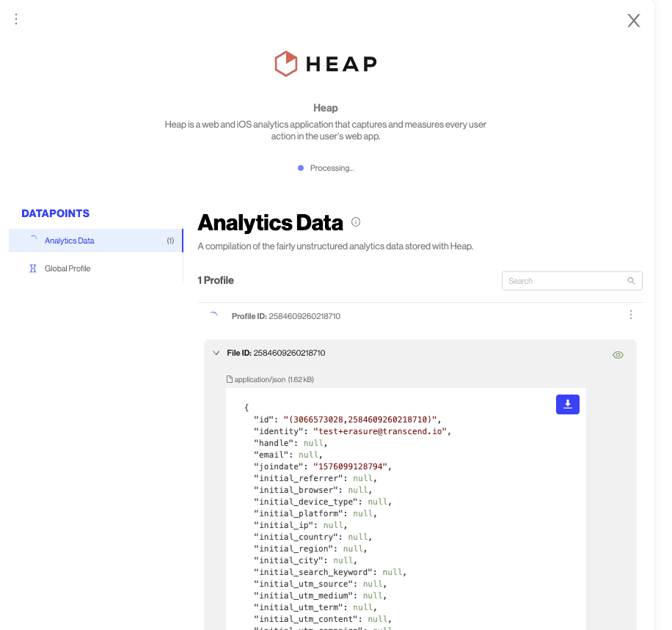Click the Global Profile hourglass icon
Screen dimensions: 672x630
tap(32, 268)
